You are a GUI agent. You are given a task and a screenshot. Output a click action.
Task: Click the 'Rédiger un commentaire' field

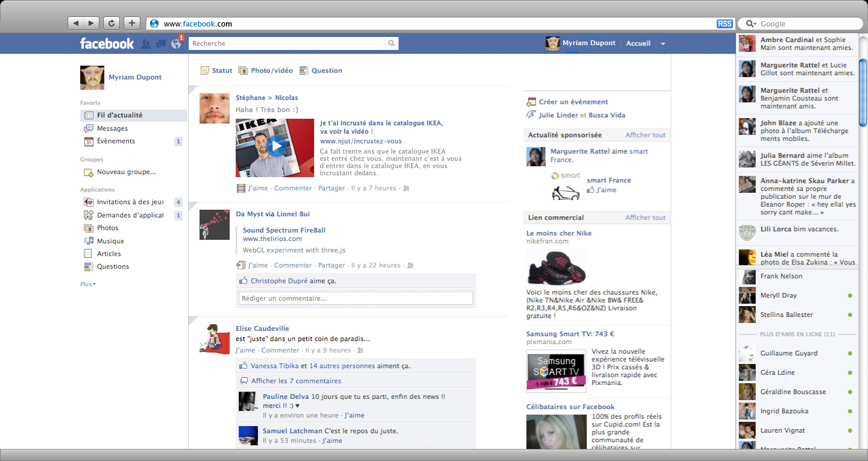[356, 298]
